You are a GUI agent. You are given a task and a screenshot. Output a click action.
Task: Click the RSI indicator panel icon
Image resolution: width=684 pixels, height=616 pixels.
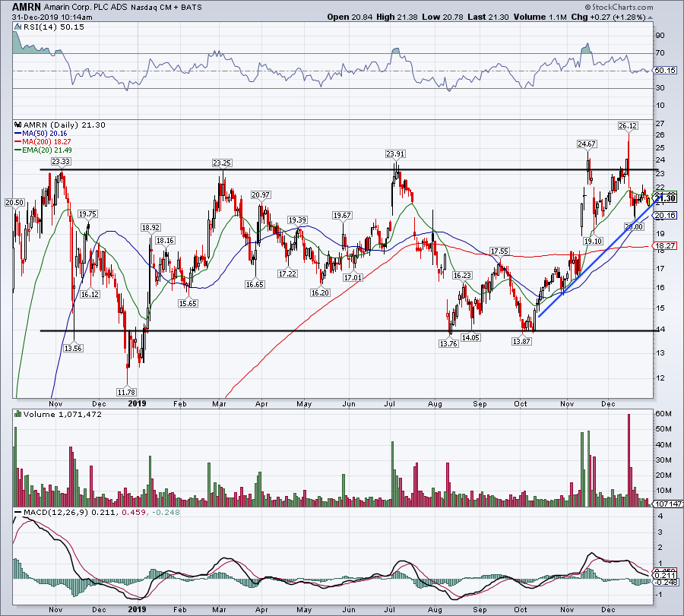pos(17,27)
